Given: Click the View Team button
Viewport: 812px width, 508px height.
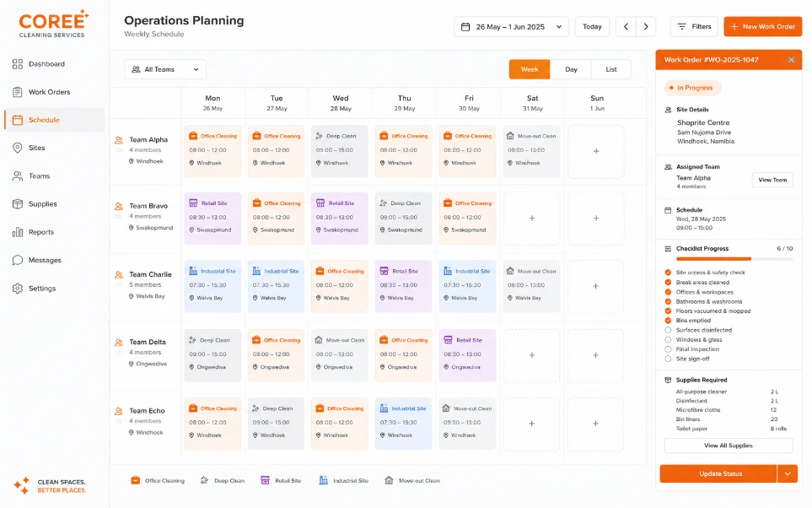Looking at the screenshot, I should pos(772,180).
